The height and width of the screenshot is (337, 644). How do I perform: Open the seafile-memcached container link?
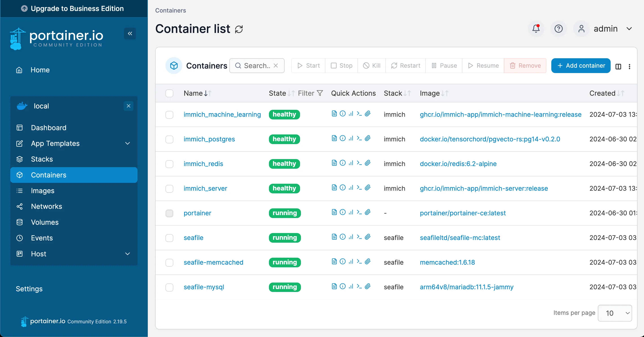(x=213, y=262)
